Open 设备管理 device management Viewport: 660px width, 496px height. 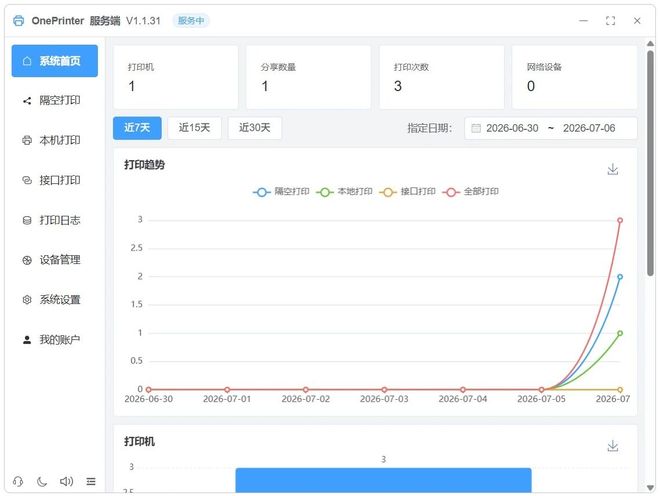coord(55,260)
